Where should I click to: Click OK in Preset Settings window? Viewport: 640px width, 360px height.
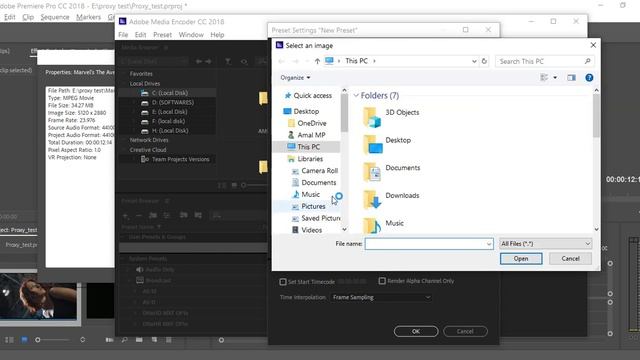(416, 331)
